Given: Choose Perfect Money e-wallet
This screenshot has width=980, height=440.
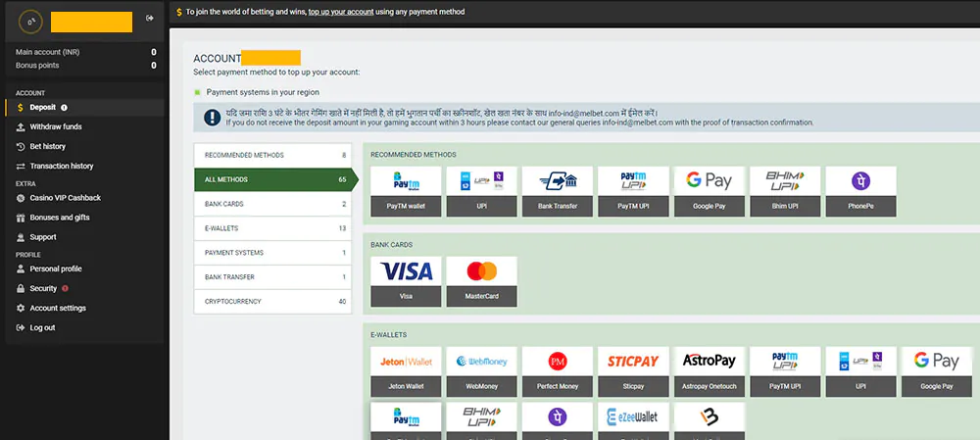Looking at the screenshot, I should tap(557, 371).
